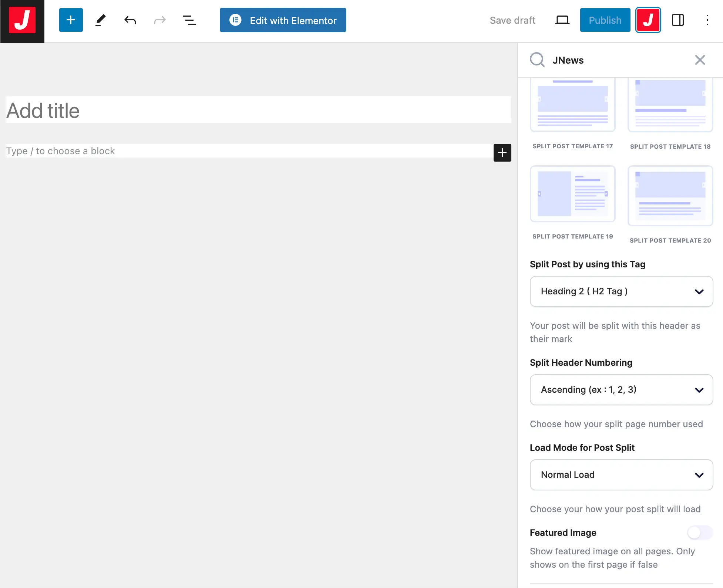Choose Split Post Template 20 thumbnail
This screenshot has width=723, height=588.
click(x=670, y=195)
